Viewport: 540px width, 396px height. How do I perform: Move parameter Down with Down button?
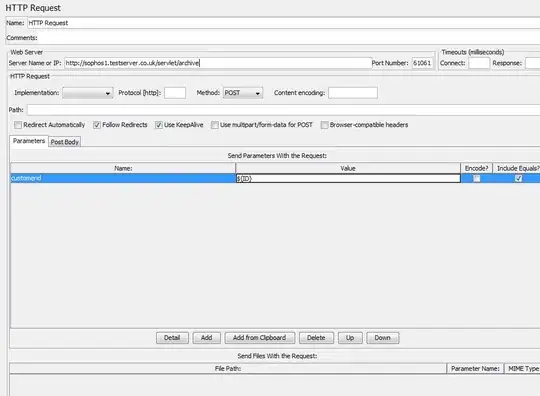[x=383, y=338]
